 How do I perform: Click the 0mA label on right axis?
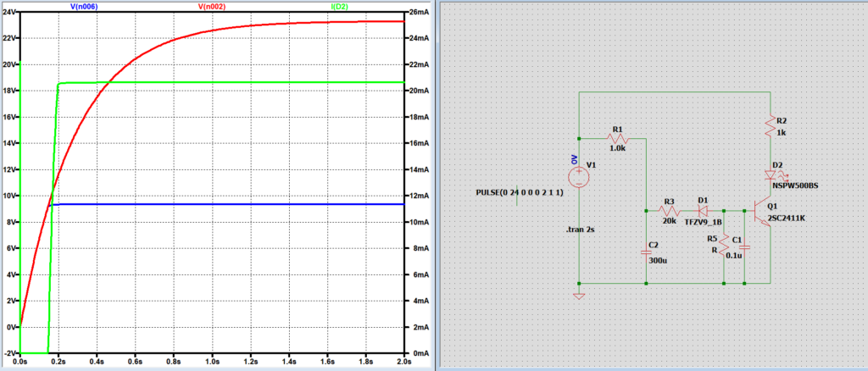[x=422, y=352]
